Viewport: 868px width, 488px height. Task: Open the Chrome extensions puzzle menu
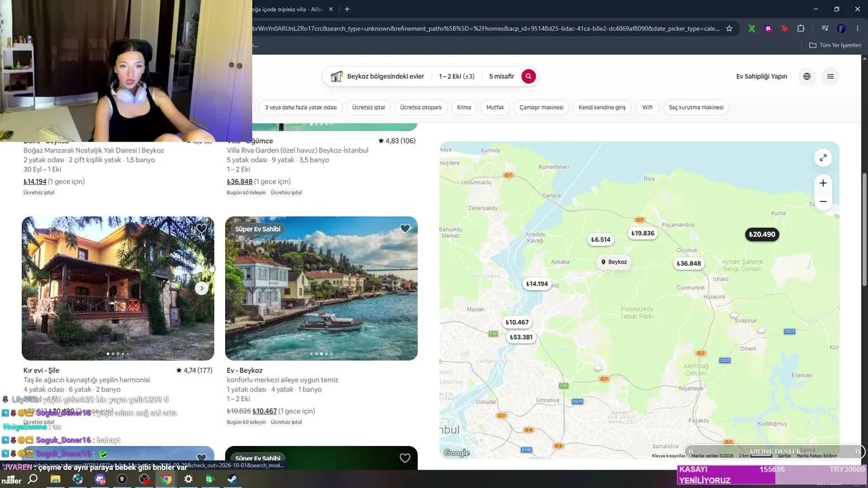point(801,28)
